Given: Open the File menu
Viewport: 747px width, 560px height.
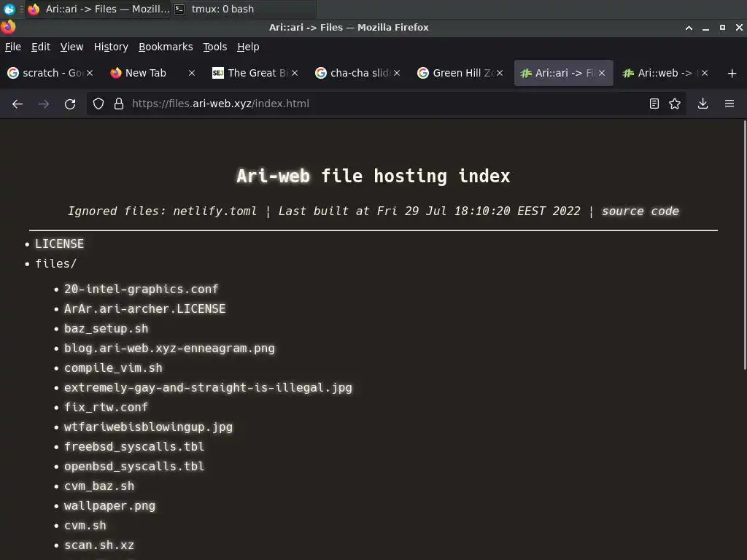Looking at the screenshot, I should tap(13, 47).
